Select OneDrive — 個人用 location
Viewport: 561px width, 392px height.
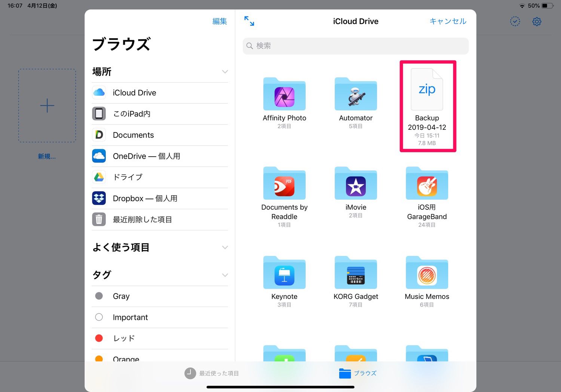[x=160, y=156]
